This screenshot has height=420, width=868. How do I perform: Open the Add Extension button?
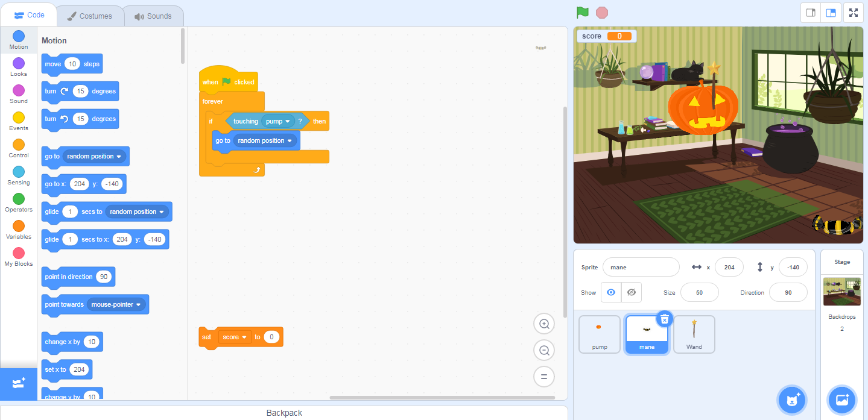(18, 384)
